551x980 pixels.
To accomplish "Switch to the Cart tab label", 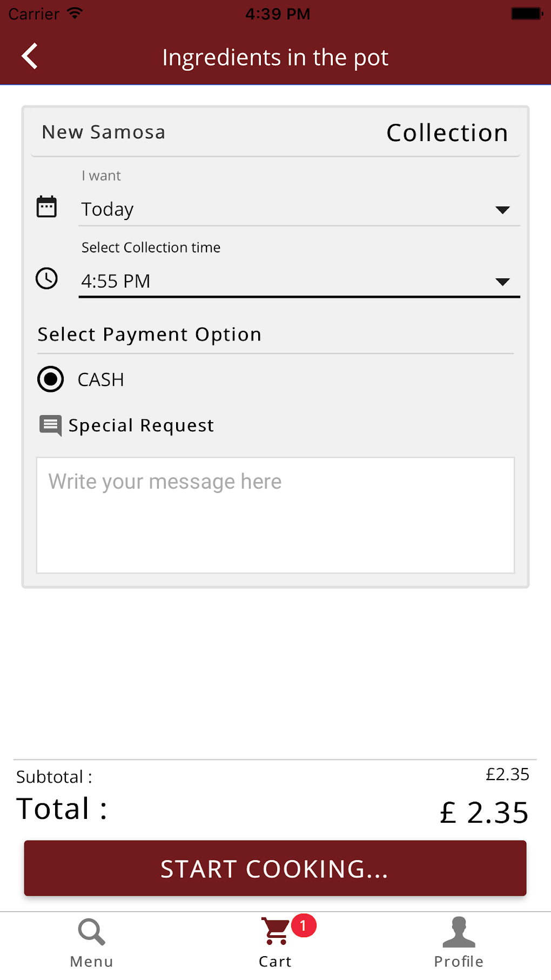I will click(275, 961).
